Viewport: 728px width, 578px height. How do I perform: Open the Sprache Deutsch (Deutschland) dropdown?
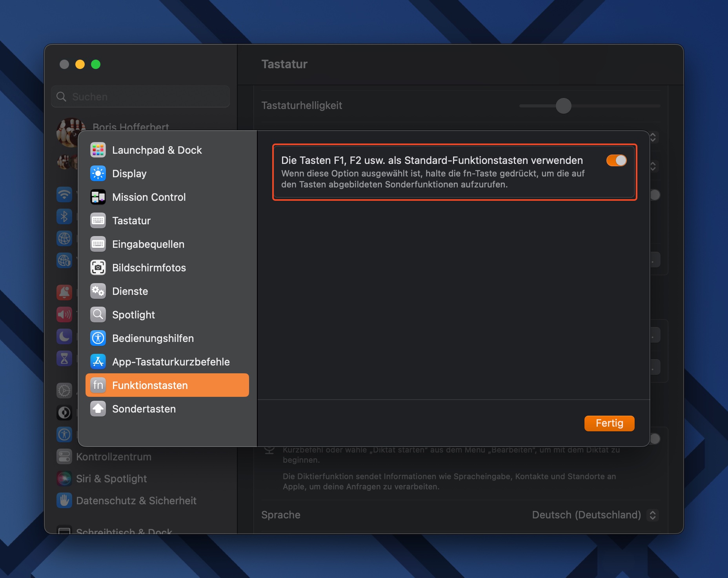594,515
